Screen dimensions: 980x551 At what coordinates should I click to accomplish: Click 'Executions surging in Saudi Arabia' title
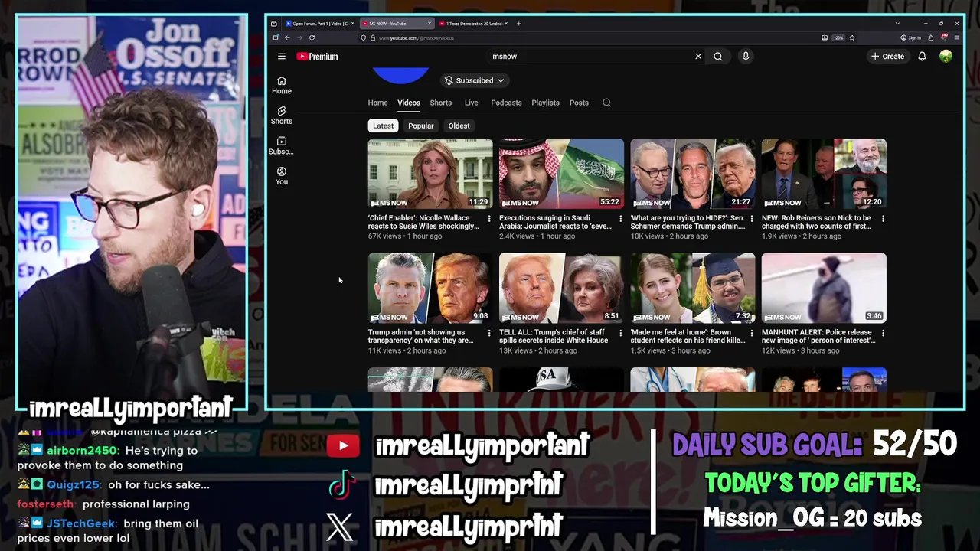pos(555,222)
